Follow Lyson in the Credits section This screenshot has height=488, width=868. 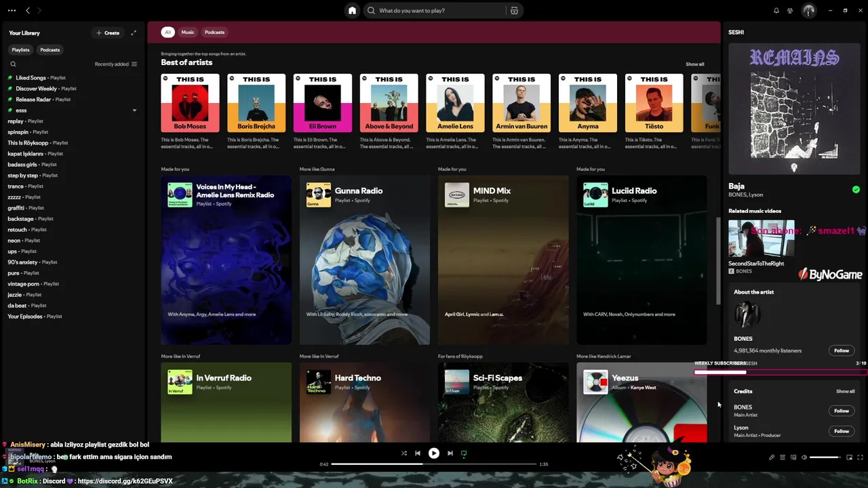pyautogui.click(x=842, y=431)
